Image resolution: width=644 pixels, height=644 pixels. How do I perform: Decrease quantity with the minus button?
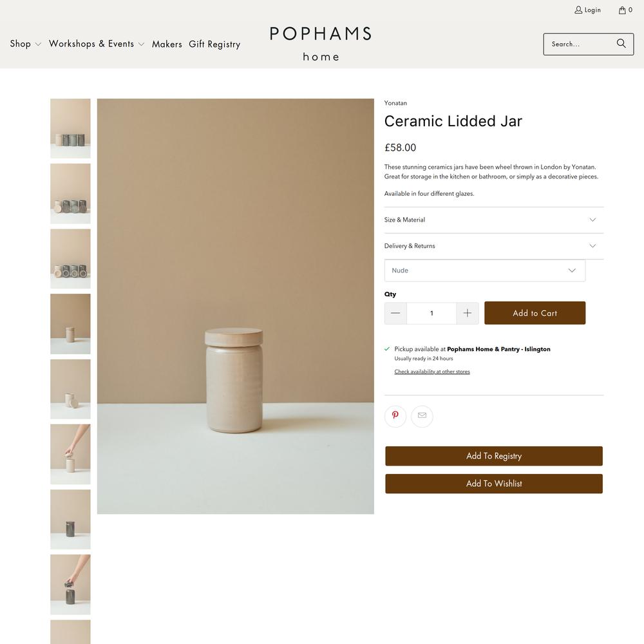click(395, 313)
